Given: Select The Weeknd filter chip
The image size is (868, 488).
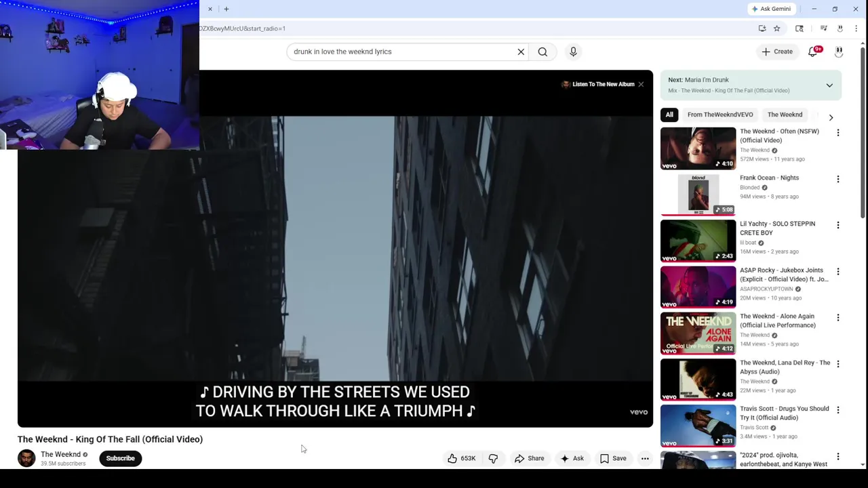Looking at the screenshot, I should pos(785,115).
